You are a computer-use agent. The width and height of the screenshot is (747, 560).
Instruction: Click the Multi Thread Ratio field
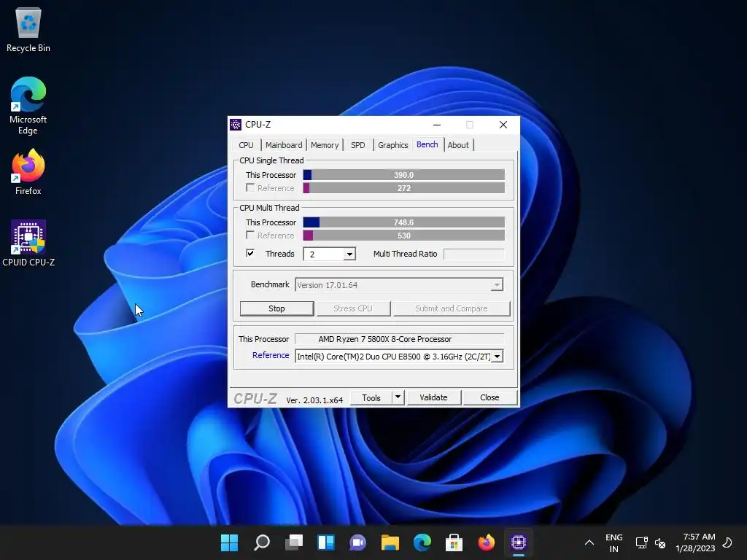pos(473,254)
